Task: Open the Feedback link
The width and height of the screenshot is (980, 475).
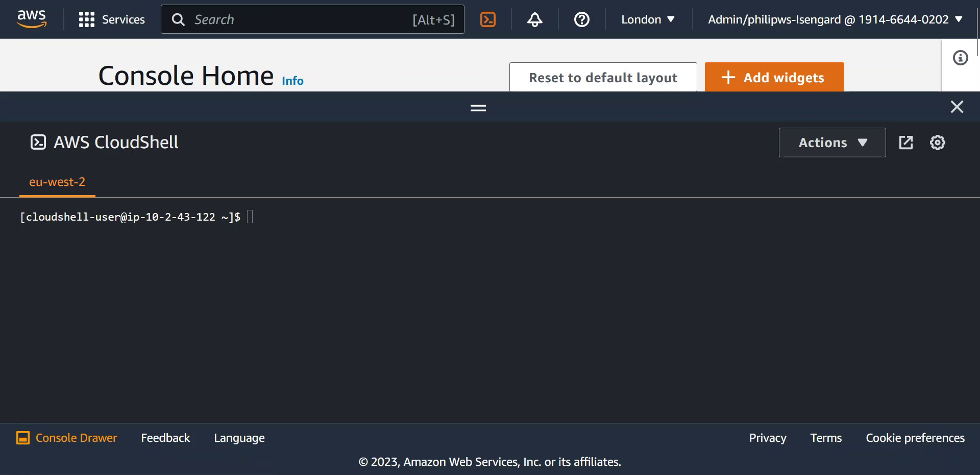Action: 165,438
